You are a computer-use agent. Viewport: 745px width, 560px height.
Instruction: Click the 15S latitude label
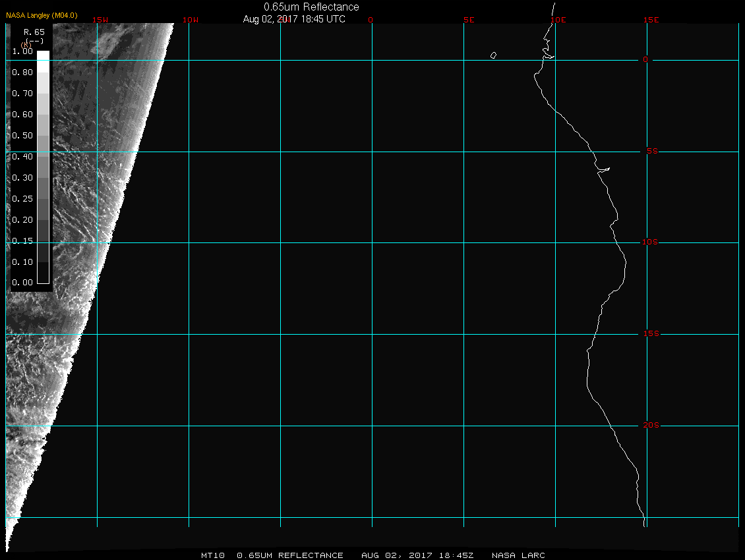(x=650, y=334)
